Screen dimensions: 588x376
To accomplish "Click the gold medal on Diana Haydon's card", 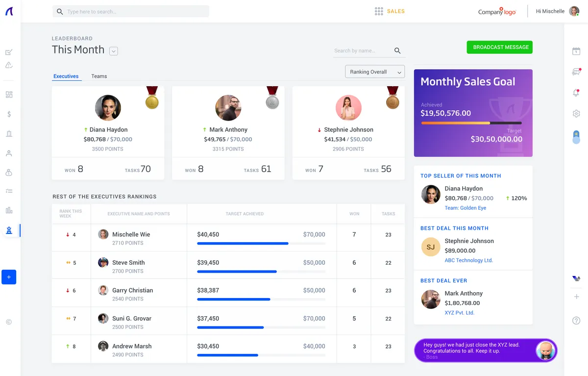I will point(152,98).
